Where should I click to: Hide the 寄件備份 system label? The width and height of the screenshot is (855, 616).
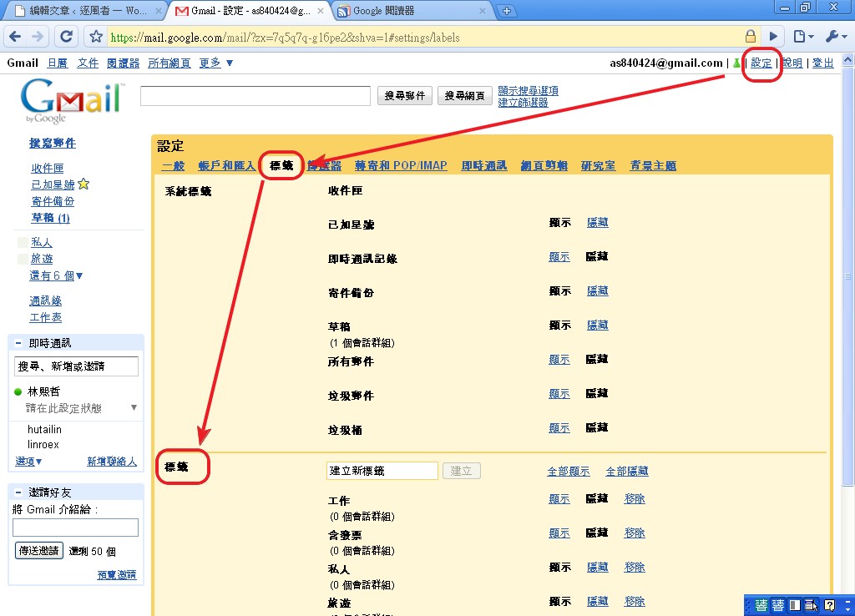(x=598, y=291)
